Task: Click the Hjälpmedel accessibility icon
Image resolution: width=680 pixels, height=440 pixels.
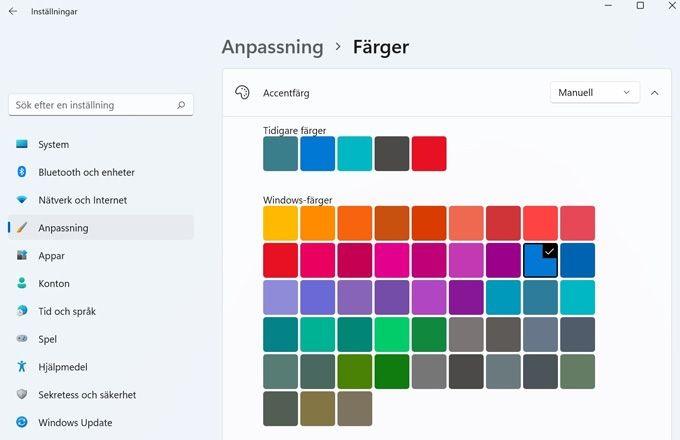Action: click(x=22, y=366)
